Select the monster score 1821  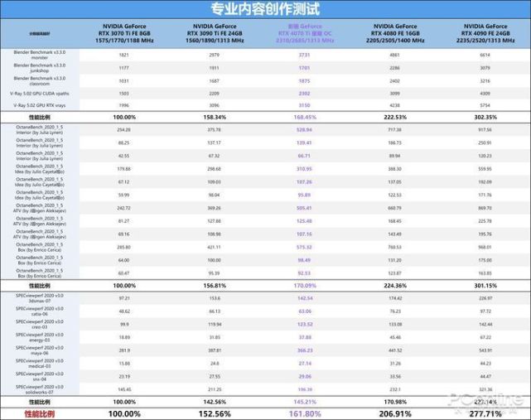click(124, 55)
